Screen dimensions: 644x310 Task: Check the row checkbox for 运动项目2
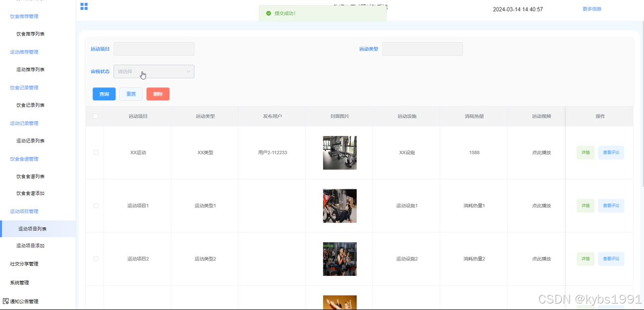96,259
